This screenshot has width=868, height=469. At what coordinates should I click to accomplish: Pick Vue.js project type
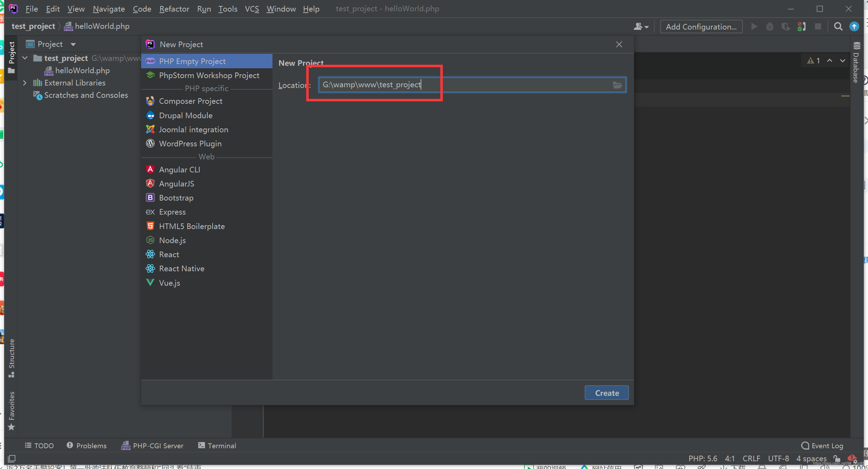point(207,283)
